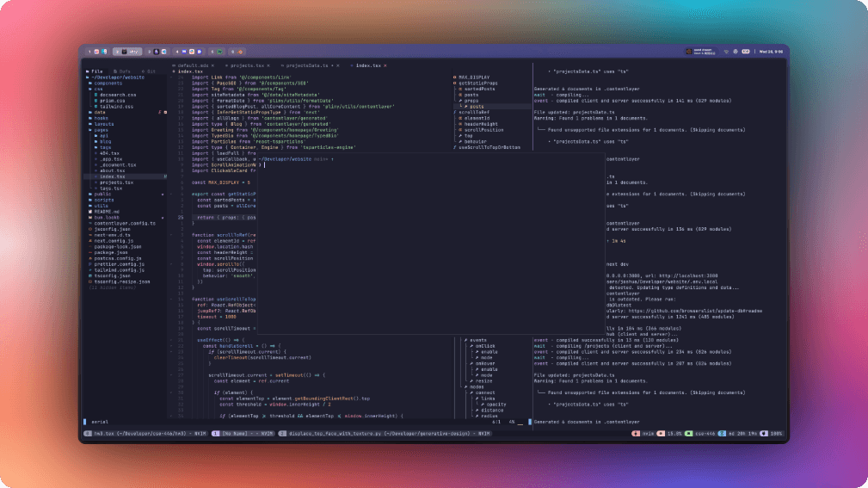Collapse the ~/Developer/website root folder
The image size is (868, 488).
(117, 77)
